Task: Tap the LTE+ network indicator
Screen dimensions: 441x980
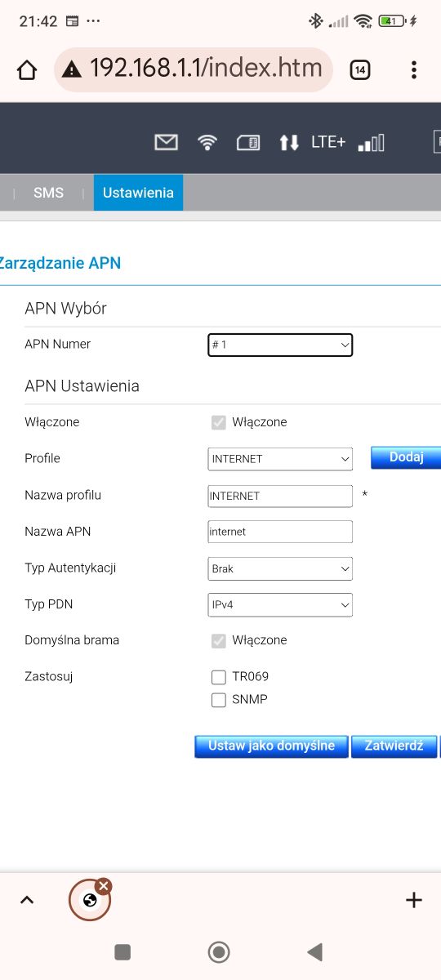Action: click(328, 142)
